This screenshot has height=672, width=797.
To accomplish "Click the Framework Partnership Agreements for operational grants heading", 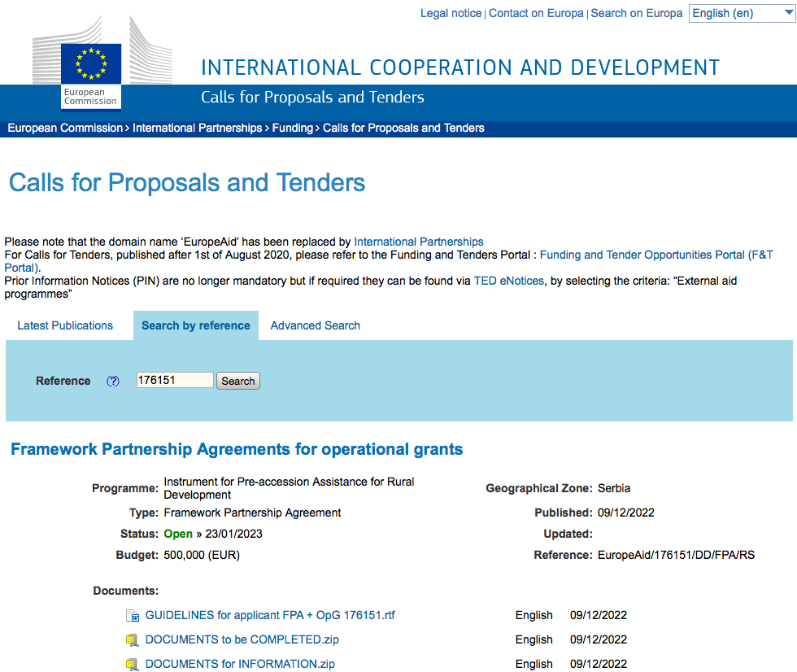I will tap(237, 449).
